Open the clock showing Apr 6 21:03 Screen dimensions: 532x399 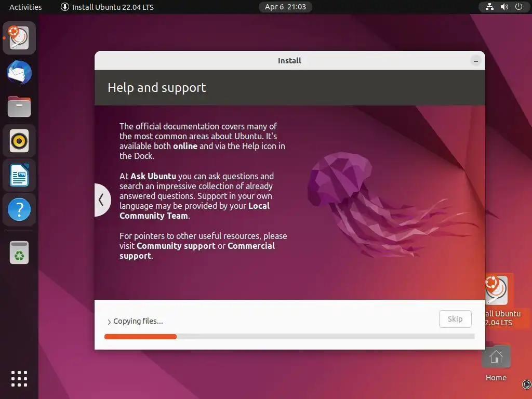[285, 7]
